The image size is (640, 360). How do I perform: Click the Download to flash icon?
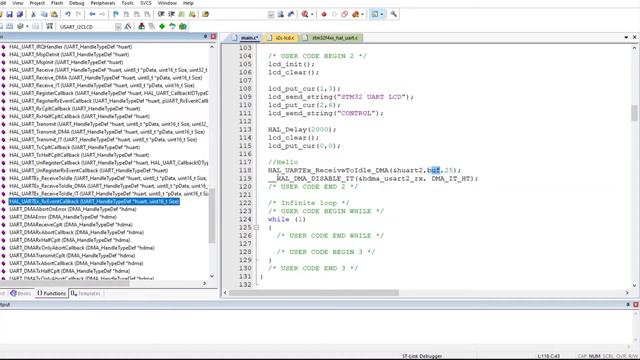(x=49, y=27)
